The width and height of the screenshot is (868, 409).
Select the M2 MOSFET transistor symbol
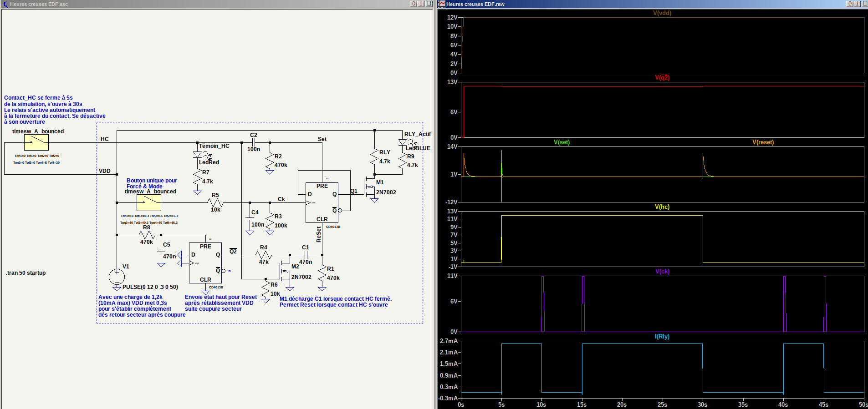(x=285, y=271)
